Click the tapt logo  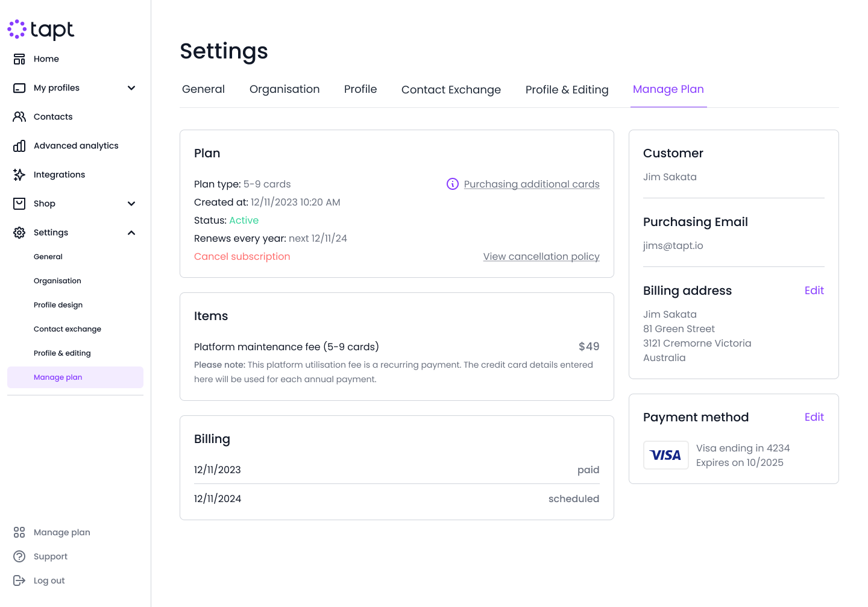[41, 30]
